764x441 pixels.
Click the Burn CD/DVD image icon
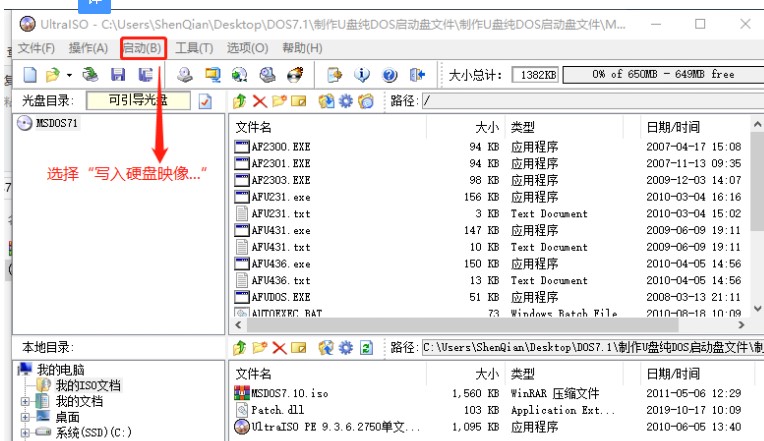click(x=295, y=75)
